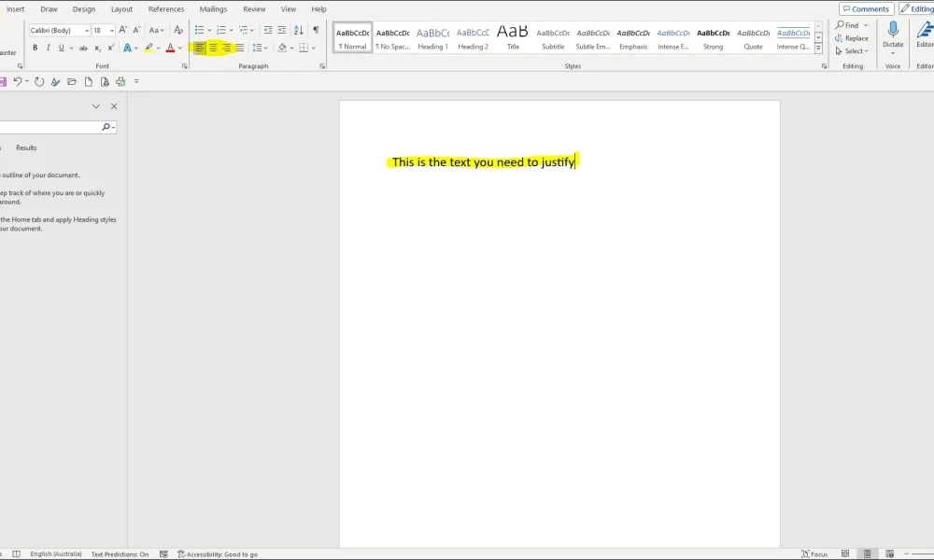Open the font name Calibri (Body) dropdown
Screen dimensions: 934x560
tap(86, 31)
